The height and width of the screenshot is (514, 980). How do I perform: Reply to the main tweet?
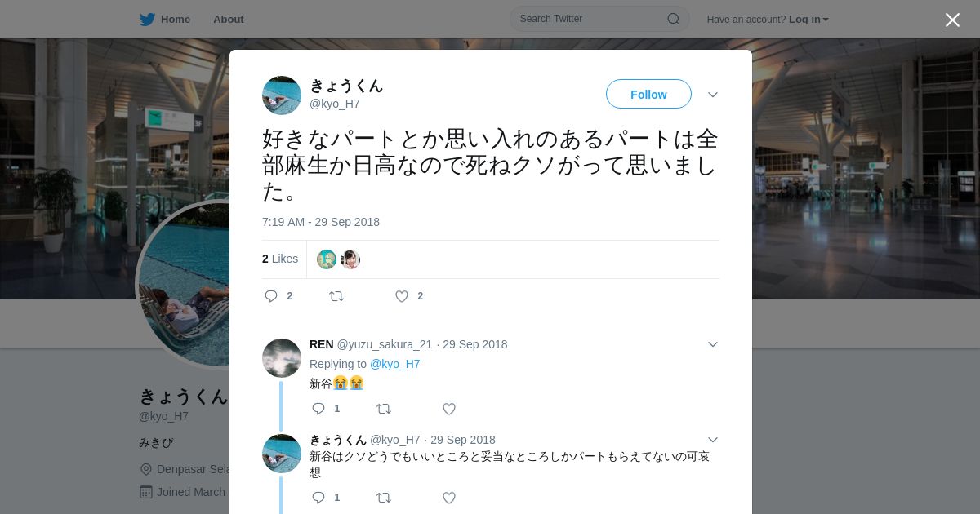[x=271, y=296]
